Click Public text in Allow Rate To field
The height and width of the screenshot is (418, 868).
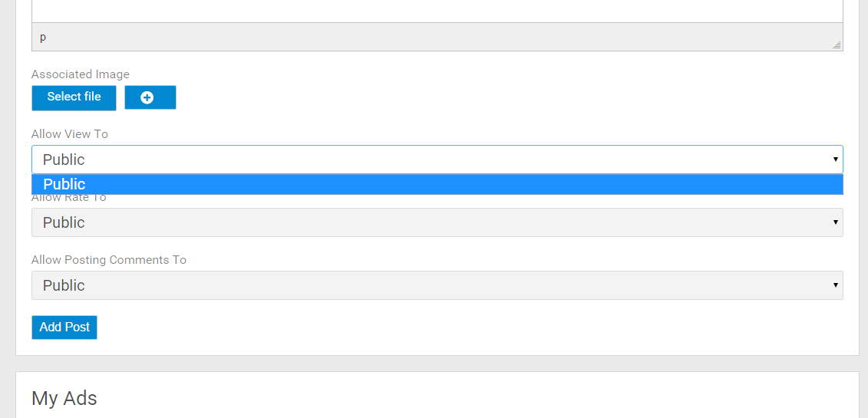(x=64, y=222)
